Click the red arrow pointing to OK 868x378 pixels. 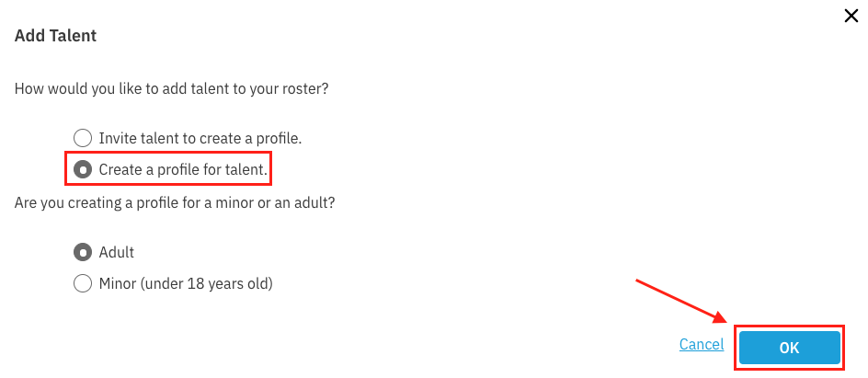680,300
